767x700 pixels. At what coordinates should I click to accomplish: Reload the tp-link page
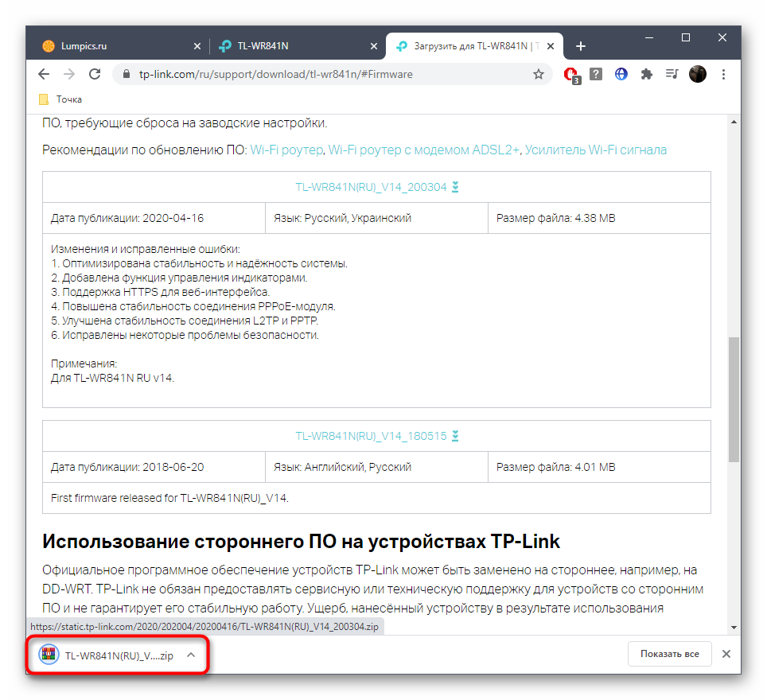pos(95,74)
